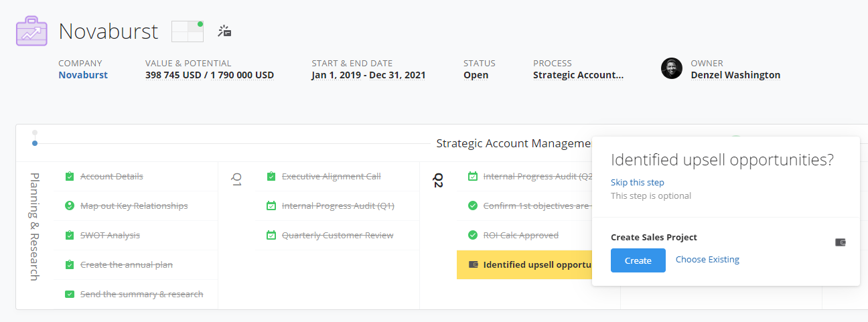Click wallet icon in highlighted upsell step
Screen dimensions: 868x322
[x=474, y=264]
